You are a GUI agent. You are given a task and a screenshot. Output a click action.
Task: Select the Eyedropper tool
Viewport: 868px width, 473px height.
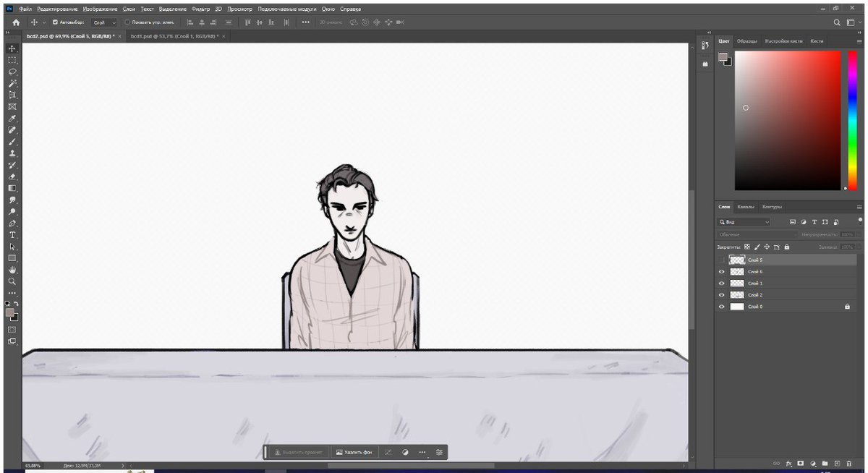(12, 118)
